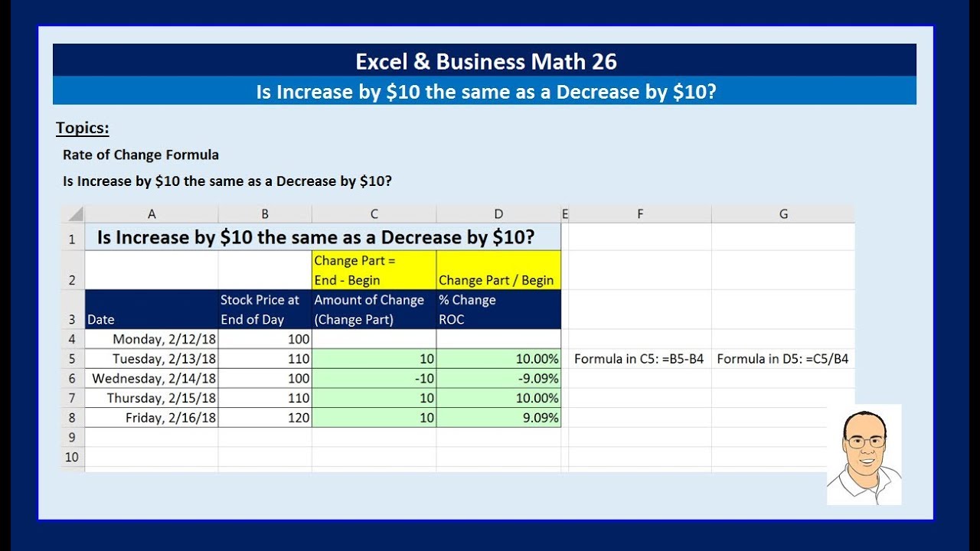Select column G header

783,214
